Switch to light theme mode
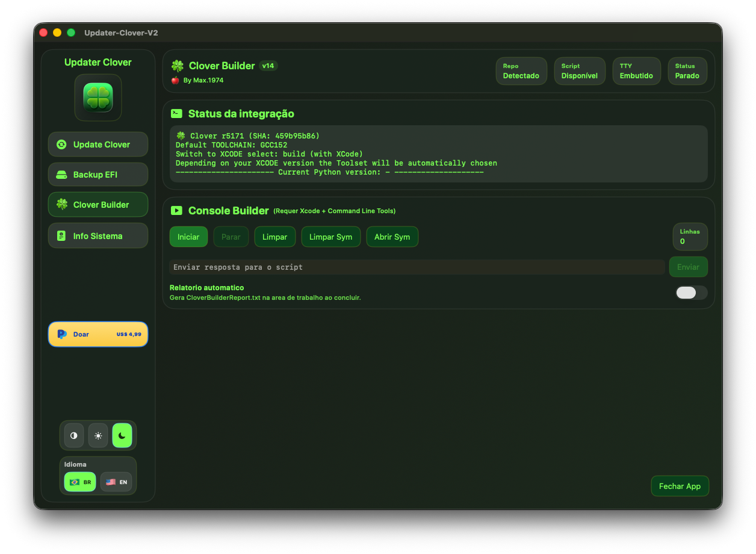The height and width of the screenshot is (554, 756). point(98,435)
